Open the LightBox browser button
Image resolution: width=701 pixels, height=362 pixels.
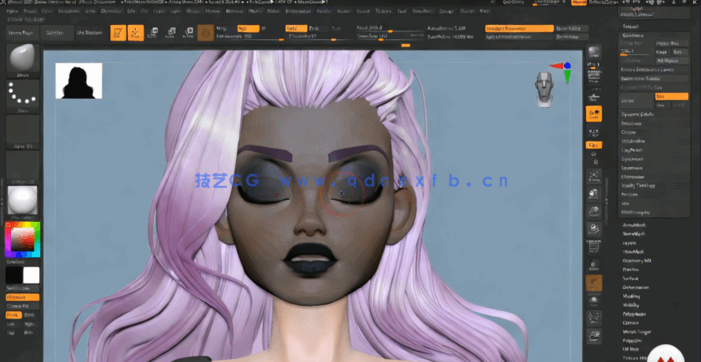click(57, 33)
